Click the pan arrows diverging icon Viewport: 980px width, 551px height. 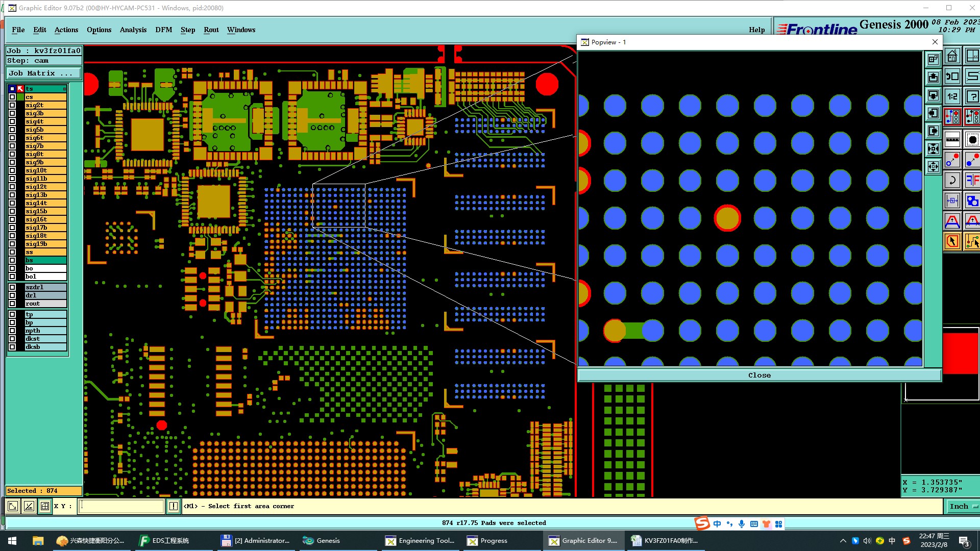tap(933, 166)
